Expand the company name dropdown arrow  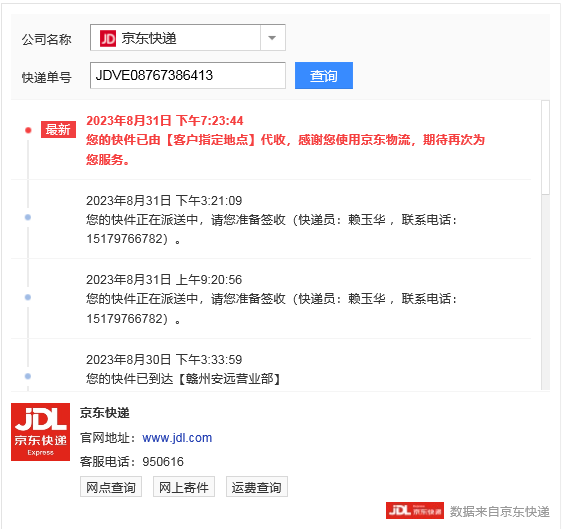pyautogui.click(x=273, y=38)
